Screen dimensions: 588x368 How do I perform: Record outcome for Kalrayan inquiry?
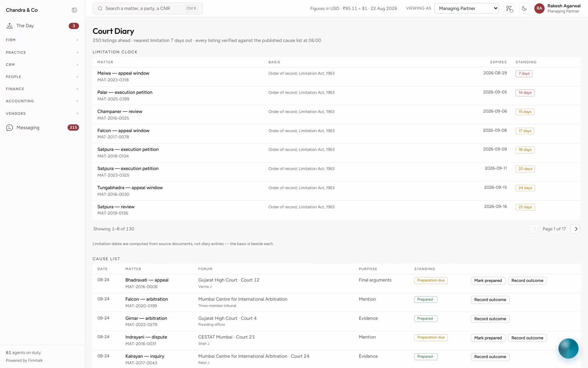click(490, 357)
